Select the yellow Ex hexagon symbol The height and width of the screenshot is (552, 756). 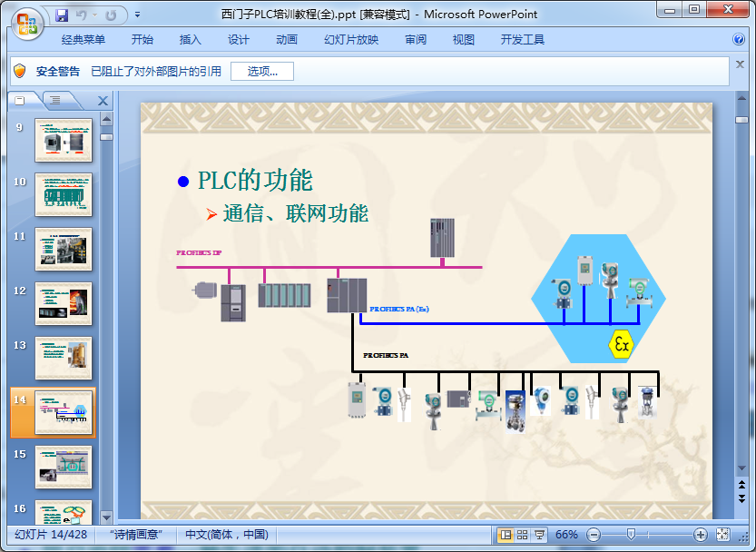coord(621,344)
